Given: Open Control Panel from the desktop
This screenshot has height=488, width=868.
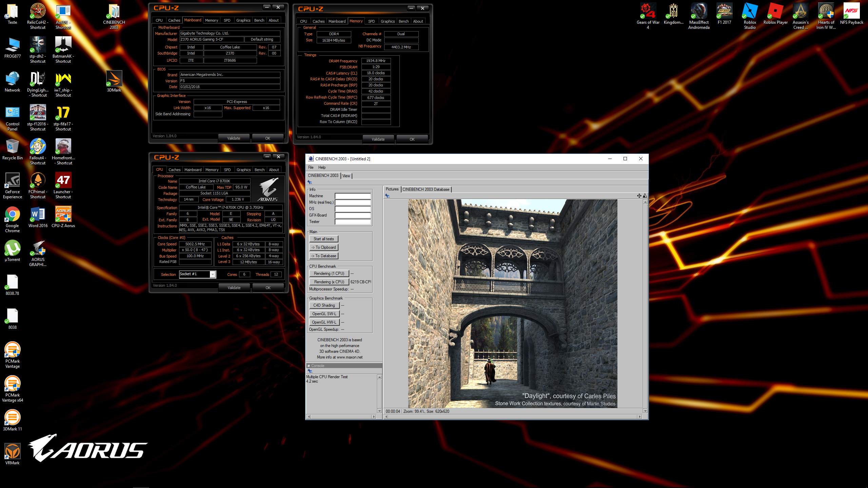Looking at the screenshot, I should click(13, 118).
